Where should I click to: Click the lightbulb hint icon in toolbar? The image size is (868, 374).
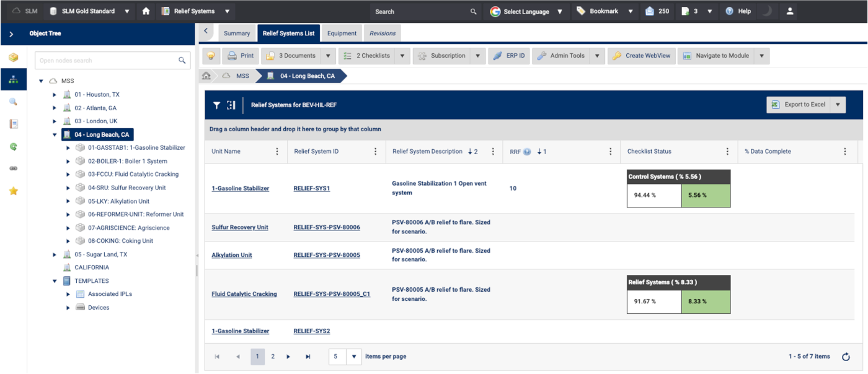(x=211, y=56)
